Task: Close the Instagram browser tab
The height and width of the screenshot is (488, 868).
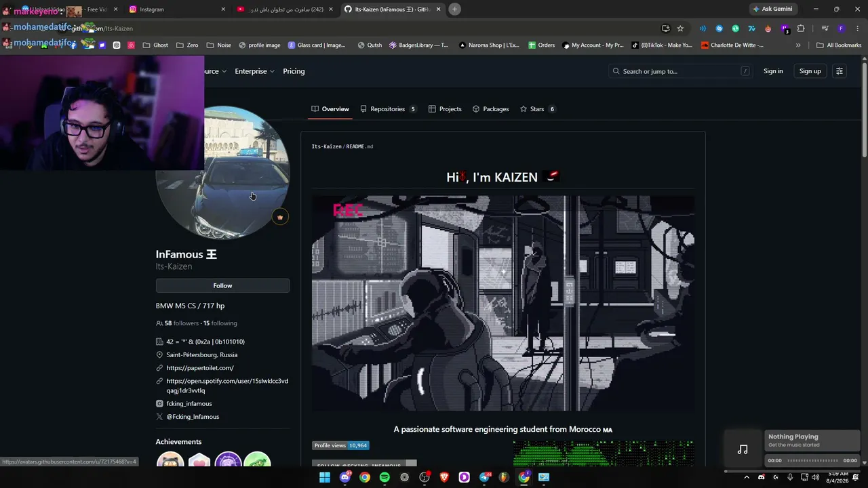Action: [x=223, y=9]
